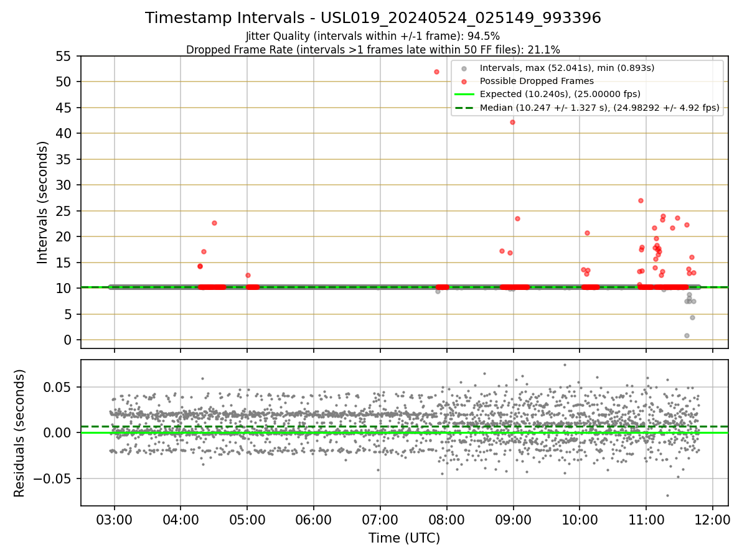The height and width of the screenshot is (560, 747).
Task: Click the '03:00' x-axis tick label
Action: point(114,520)
